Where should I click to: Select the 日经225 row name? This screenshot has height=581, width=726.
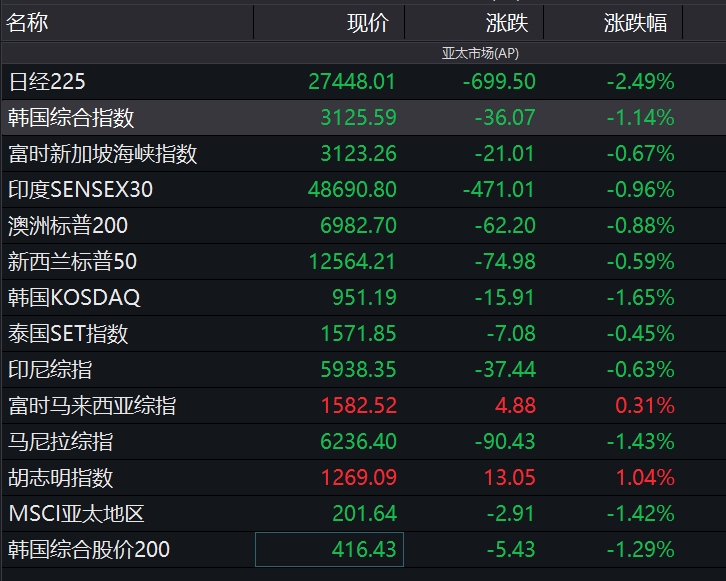(x=47, y=82)
